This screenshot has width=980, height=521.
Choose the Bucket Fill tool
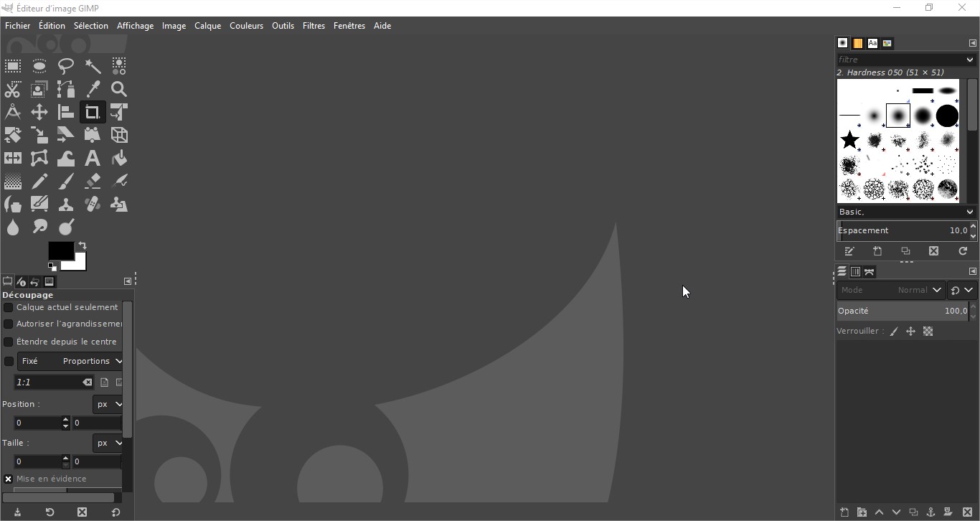(x=119, y=158)
